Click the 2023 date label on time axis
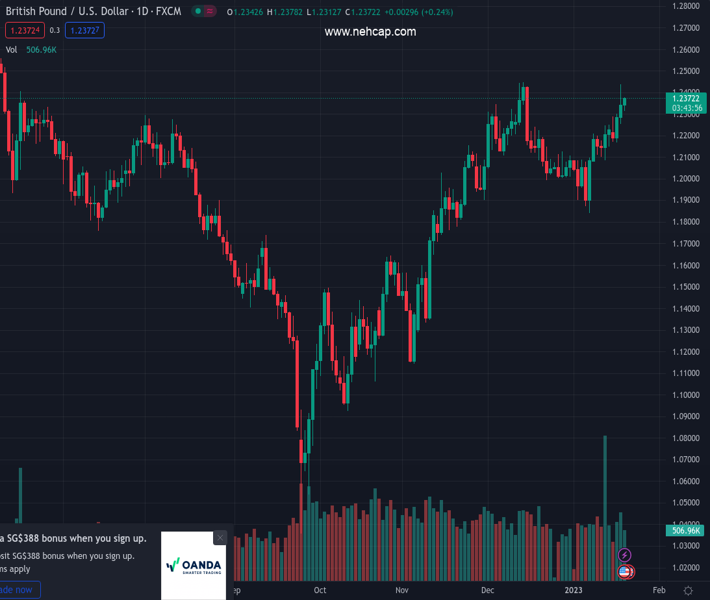 (573, 591)
